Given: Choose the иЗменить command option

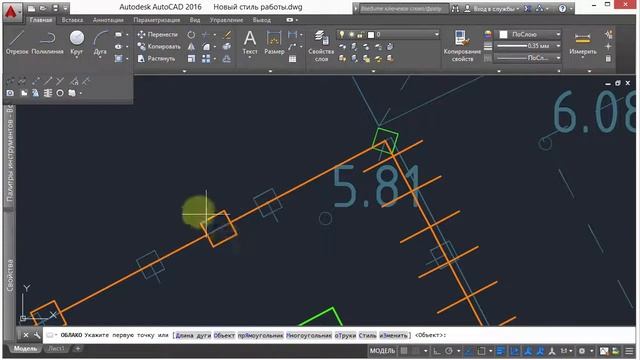Looking at the screenshot, I should 393,335.
